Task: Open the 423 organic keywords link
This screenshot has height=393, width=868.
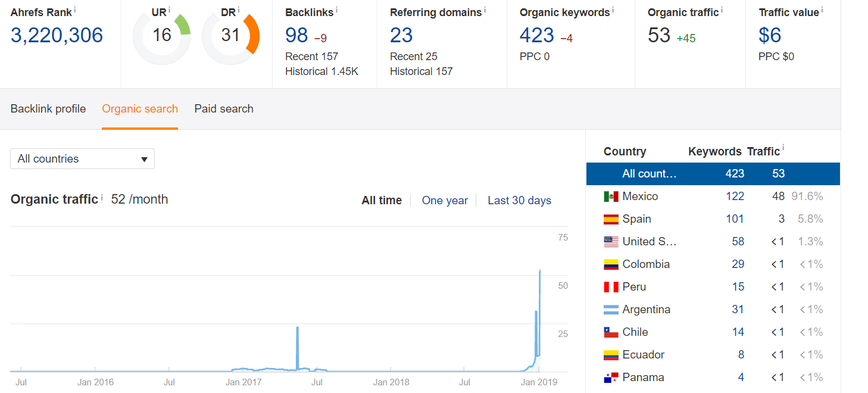Action: [x=537, y=36]
